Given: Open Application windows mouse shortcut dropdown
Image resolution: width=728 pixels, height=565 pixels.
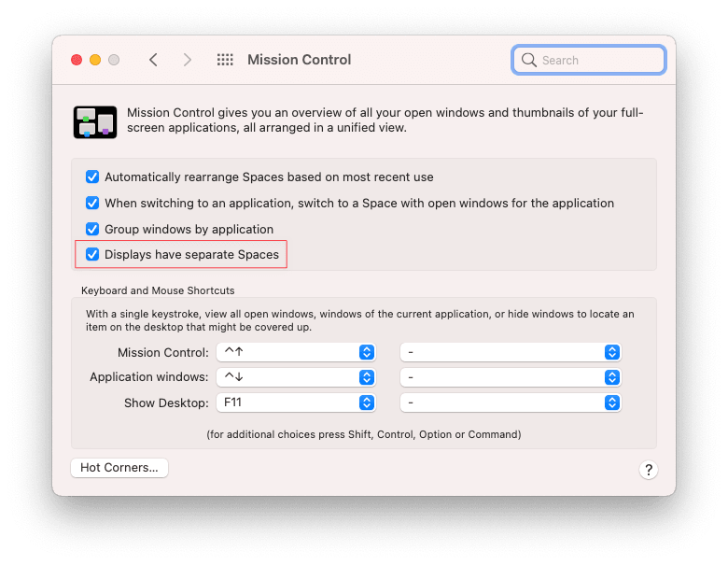Looking at the screenshot, I should point(511,377).
